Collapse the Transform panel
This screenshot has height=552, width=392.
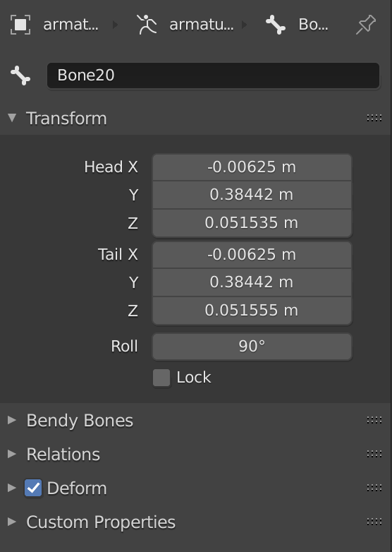coord(12,118)
